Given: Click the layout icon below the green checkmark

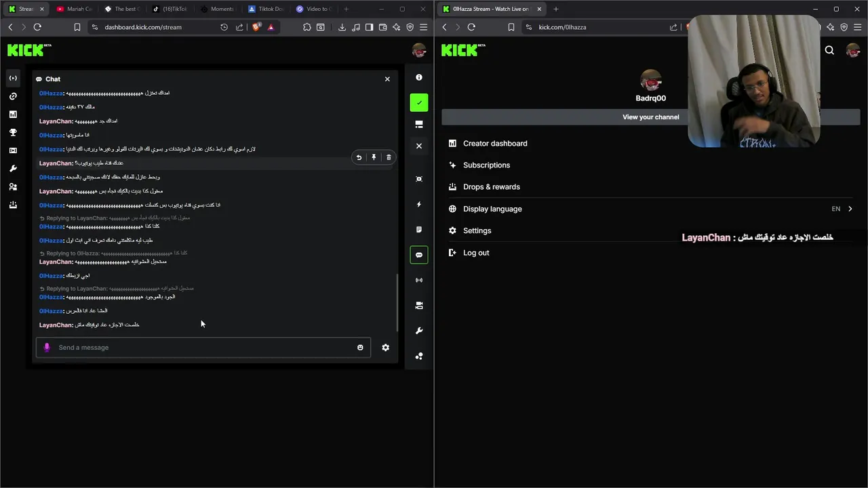Looking at the screenshot, I should (419, 125).
